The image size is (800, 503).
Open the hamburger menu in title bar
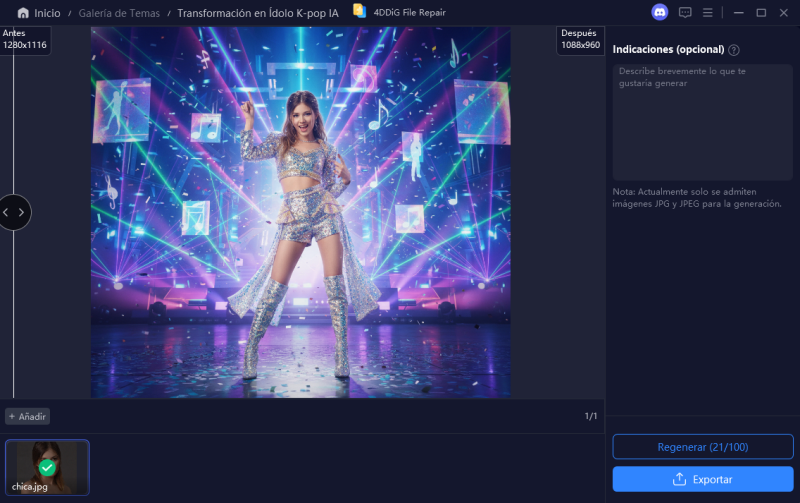[708, 13]
